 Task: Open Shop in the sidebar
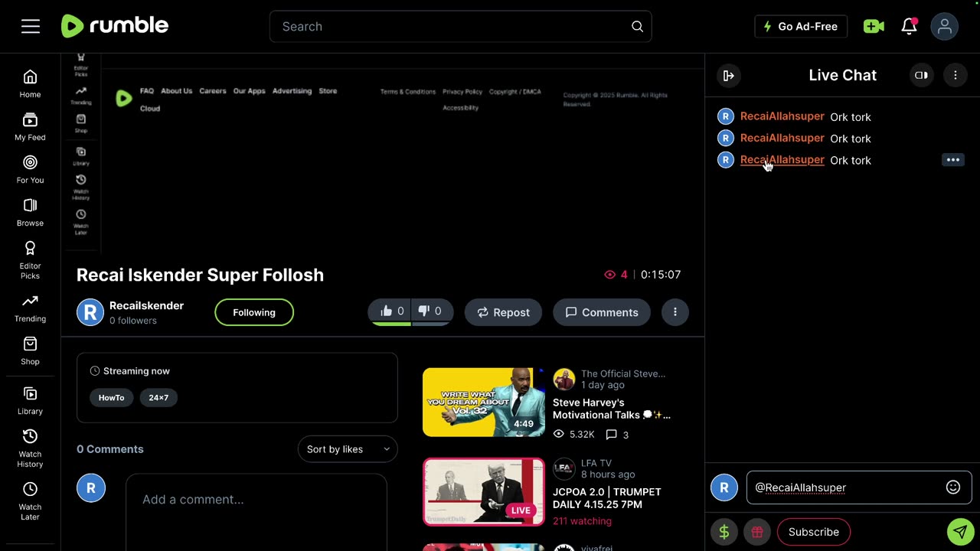30,351
